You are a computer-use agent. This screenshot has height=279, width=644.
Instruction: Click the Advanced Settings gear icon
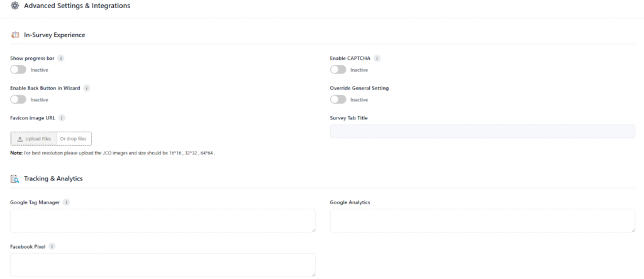15,6
